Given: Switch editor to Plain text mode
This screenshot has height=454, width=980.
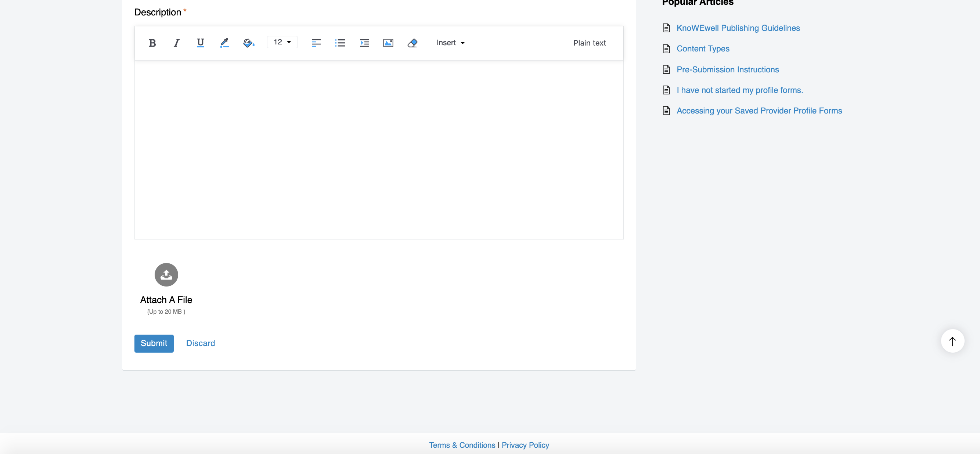Looking at the screenshot, I should pos(589,43).
